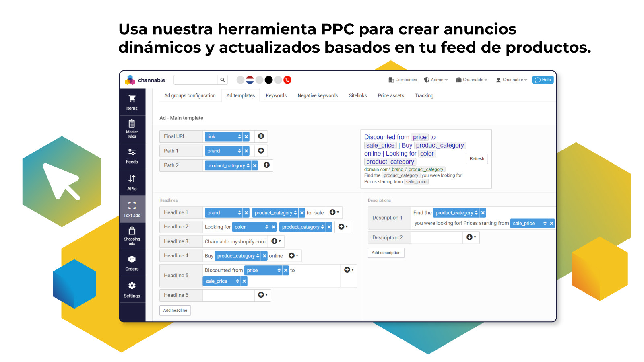Open APIs section in sidebar
Screen dimensions: 644x362
(132, 183)
